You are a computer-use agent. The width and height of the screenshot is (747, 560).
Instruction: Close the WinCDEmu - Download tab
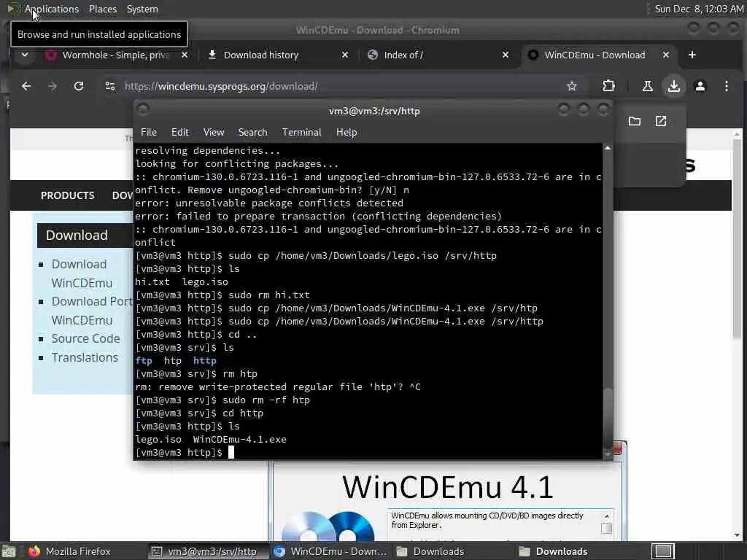(666, 55)
